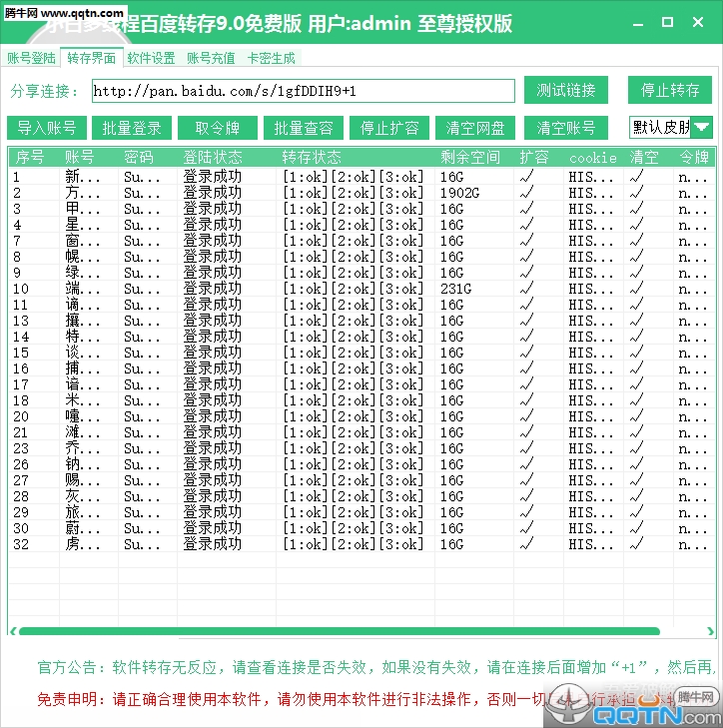Screen dimensions: 723x728
Task: Close the application window
Action: (698, 22)
